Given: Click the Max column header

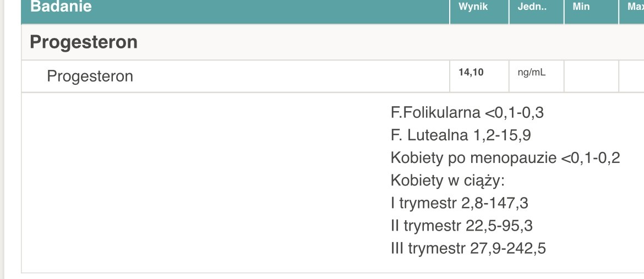Looking at the screenshot, I should pos(634,8).
